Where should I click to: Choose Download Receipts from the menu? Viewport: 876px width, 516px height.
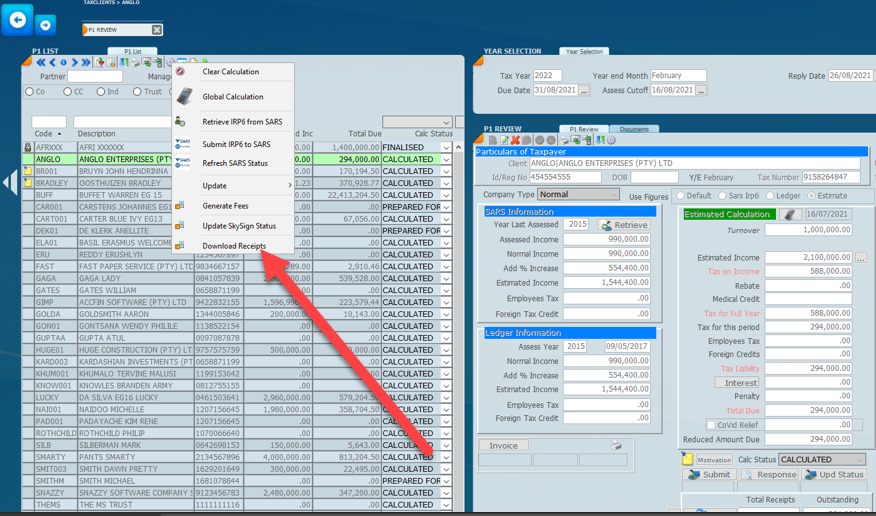click(234, 246)
